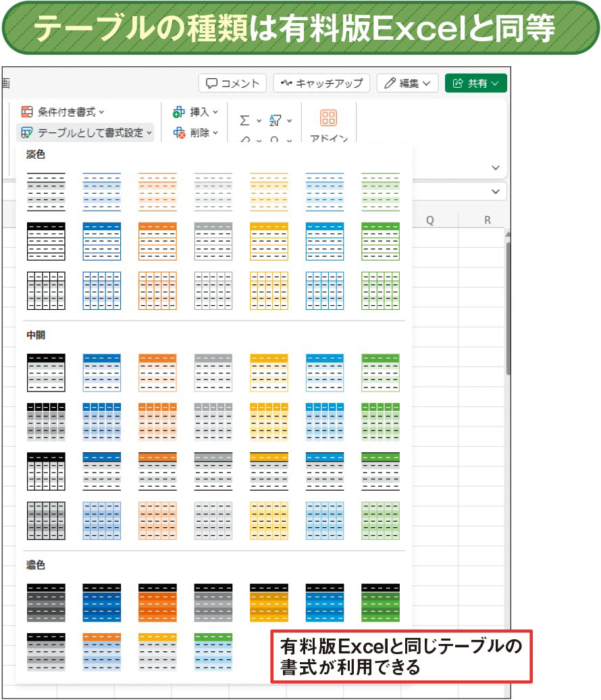The image size is (601, 700).
Task: Pick light style with black header row
Action: (46, 242)
